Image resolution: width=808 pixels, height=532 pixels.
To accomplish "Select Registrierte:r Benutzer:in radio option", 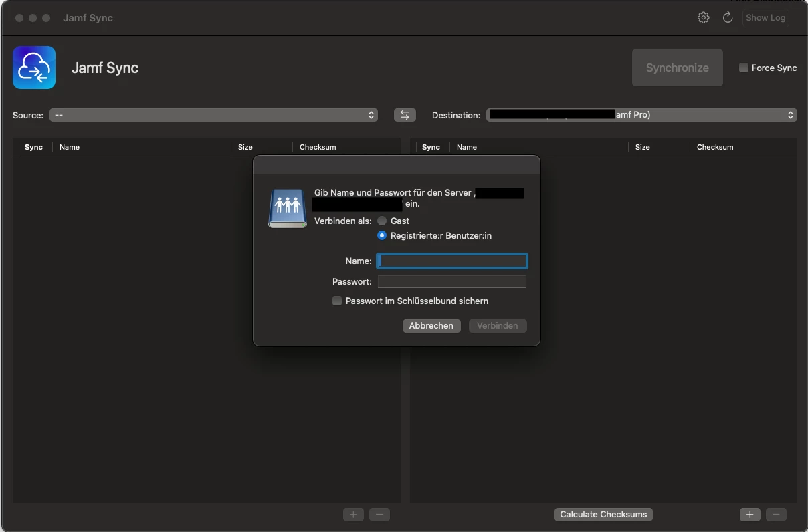I will point(382,235).
